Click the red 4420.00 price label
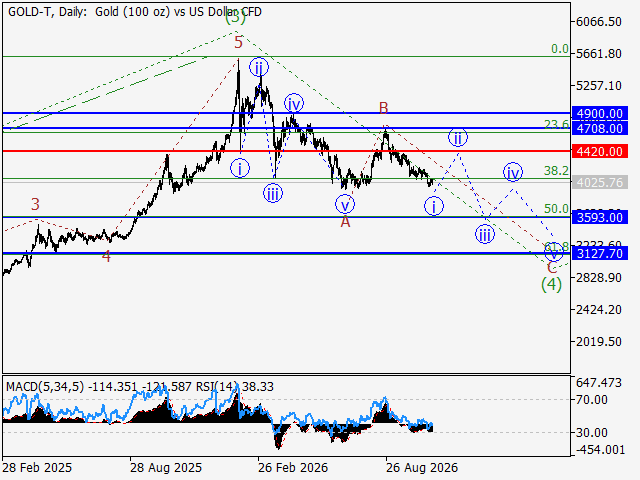The height and width of the screenshot is (480, 640). (600, 151)
